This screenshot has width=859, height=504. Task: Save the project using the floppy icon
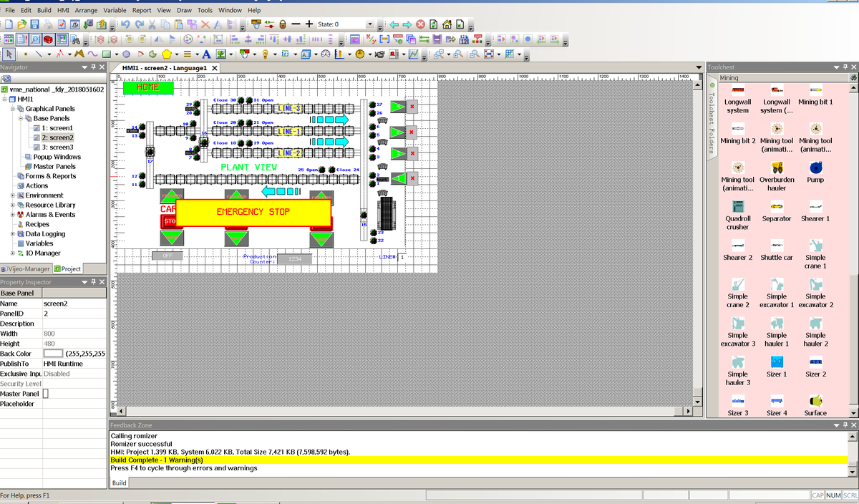tap(34, 24)
